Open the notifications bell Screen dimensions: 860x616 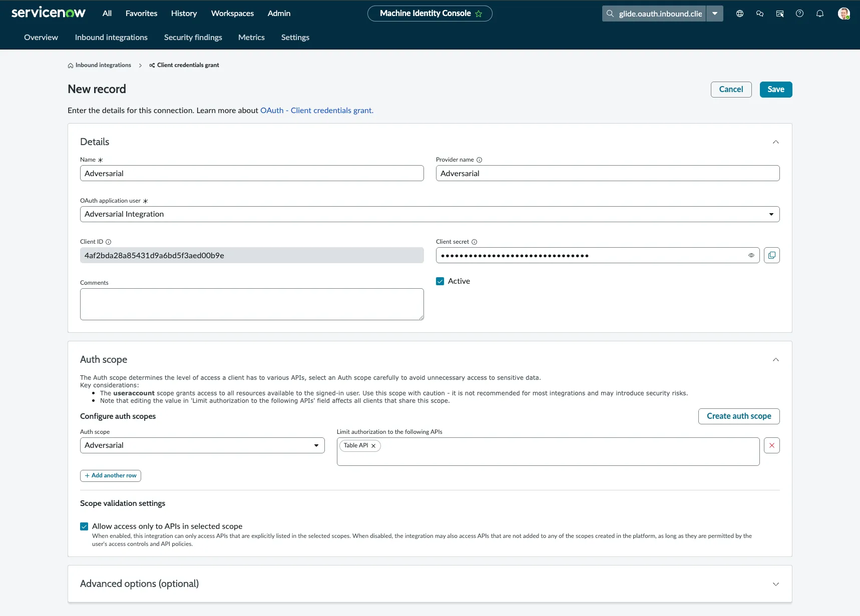pyautogui.click(x=820, y=14)
